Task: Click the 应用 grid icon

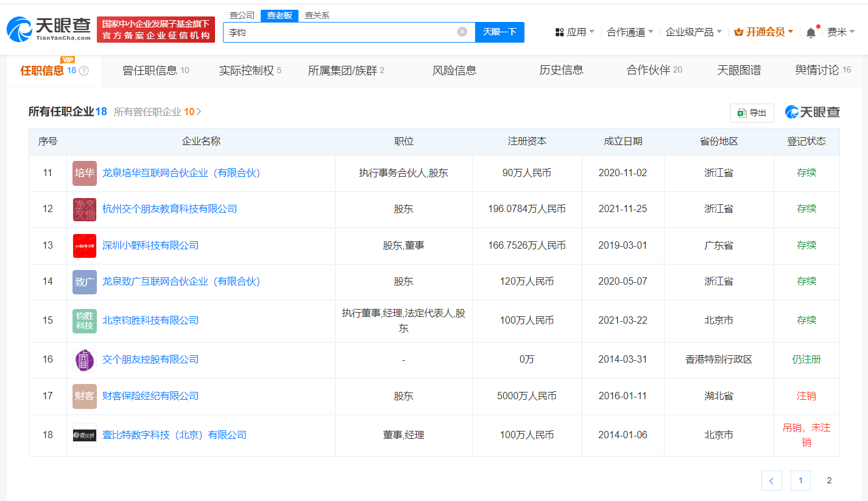Action: tap(559, 32)
